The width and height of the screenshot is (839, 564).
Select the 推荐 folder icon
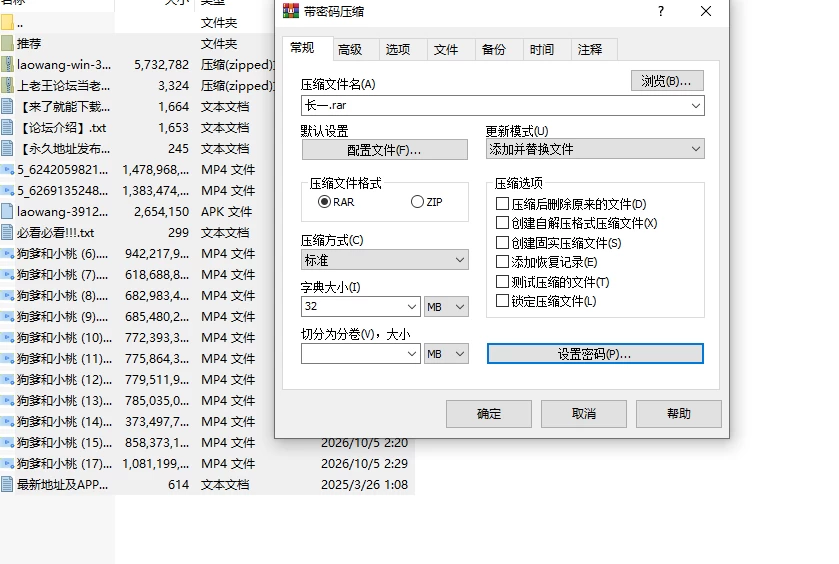[x=7, y=43]
